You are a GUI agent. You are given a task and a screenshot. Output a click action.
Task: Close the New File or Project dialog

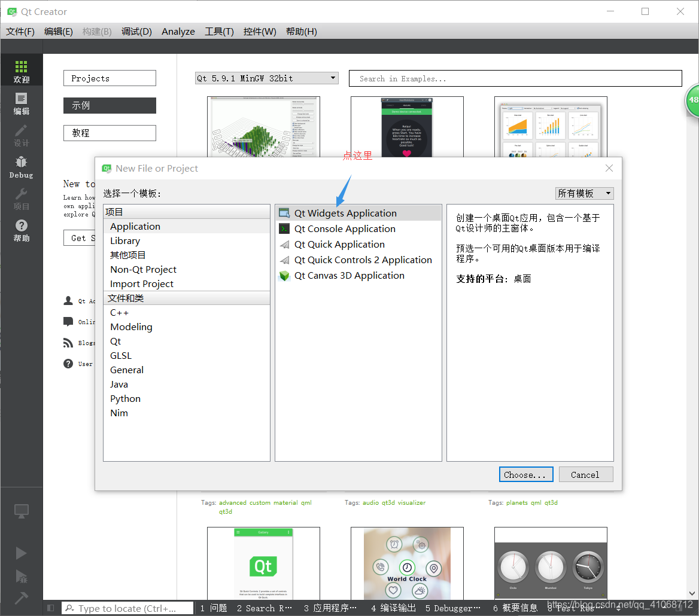pos(609,169)
